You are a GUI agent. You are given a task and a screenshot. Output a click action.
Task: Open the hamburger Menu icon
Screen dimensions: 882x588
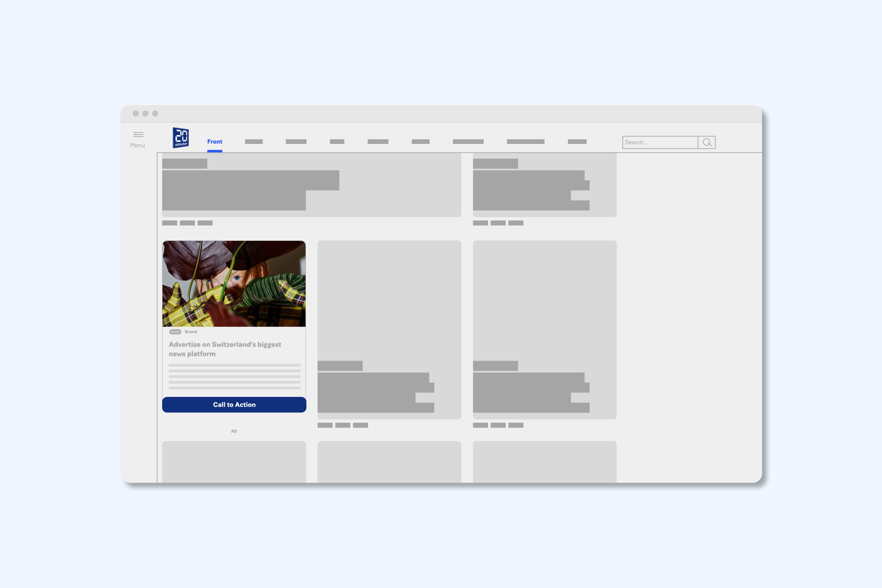pos(138,135)
